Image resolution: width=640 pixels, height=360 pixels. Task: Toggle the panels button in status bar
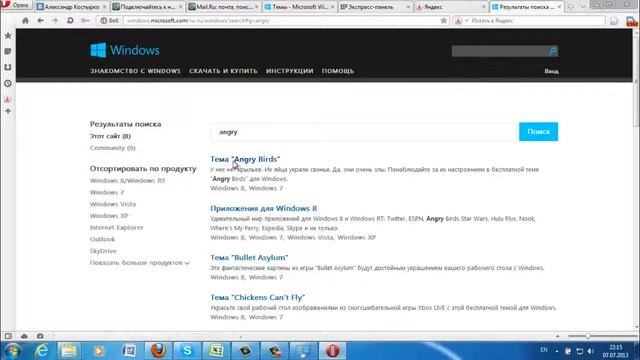tap(8, 336)
